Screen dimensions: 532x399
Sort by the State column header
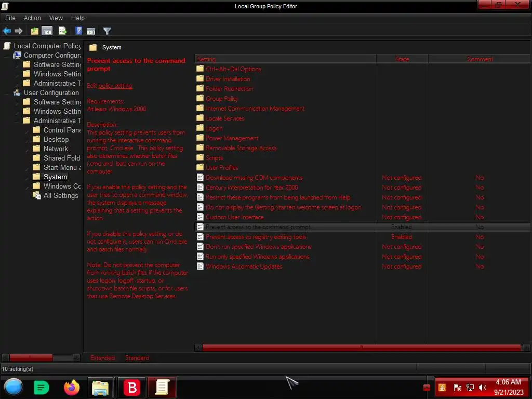[402, 59]
